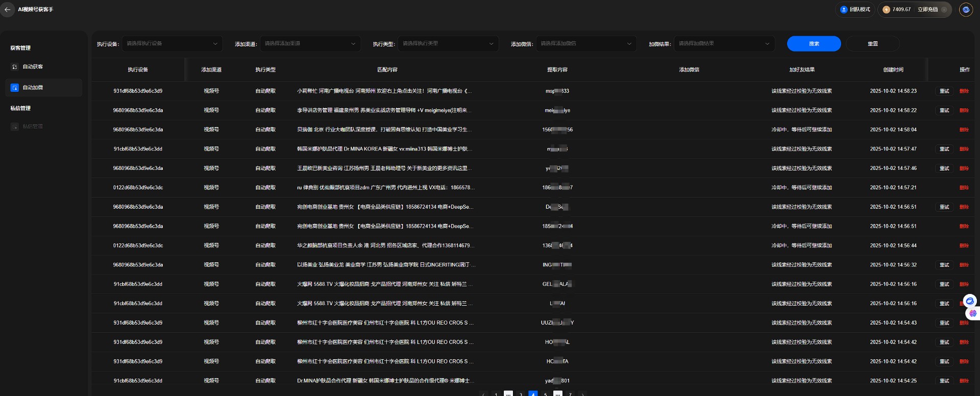Click the 自动获客 sidebar icon
The height and width of the screenshot is (396, 980).
pos(15,67)
